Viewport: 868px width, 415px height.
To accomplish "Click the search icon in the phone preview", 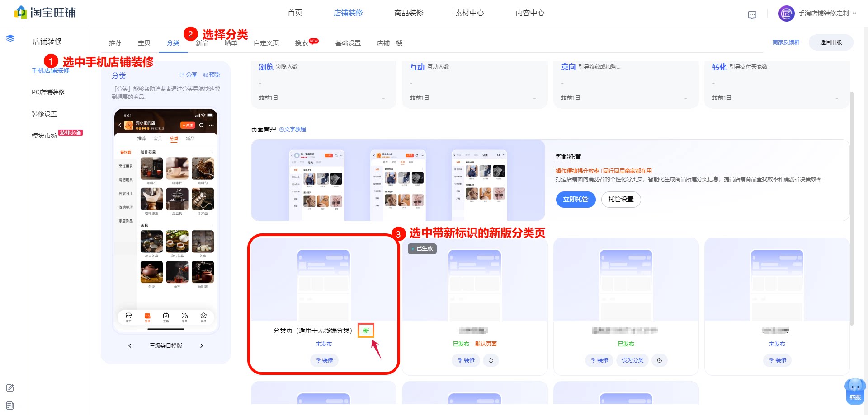I will click(202, 125).
